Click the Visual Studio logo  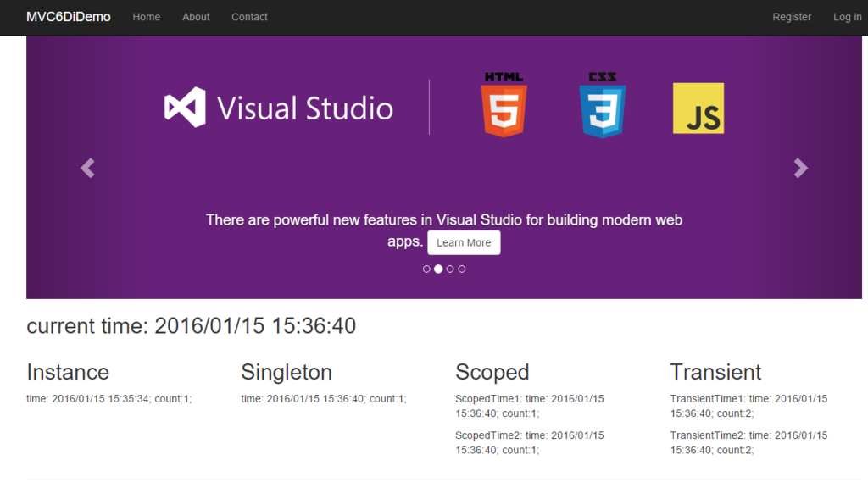278,108
